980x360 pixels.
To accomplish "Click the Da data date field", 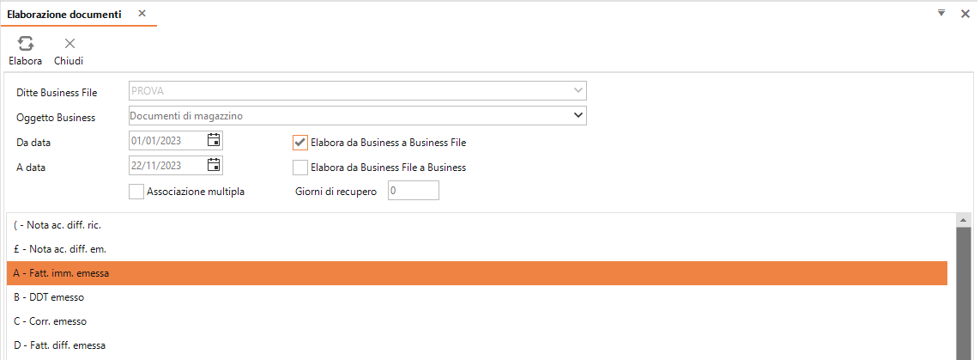I will click(176, 141).
